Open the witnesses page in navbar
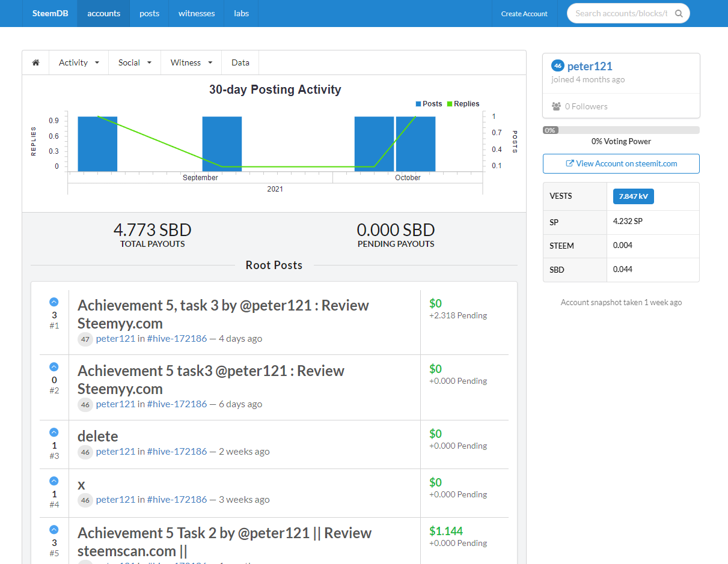This screenshot has width=728, height=564. [197, 13]
